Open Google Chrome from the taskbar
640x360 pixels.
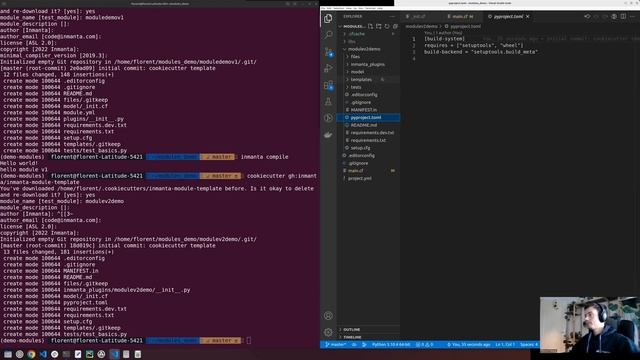31,354
